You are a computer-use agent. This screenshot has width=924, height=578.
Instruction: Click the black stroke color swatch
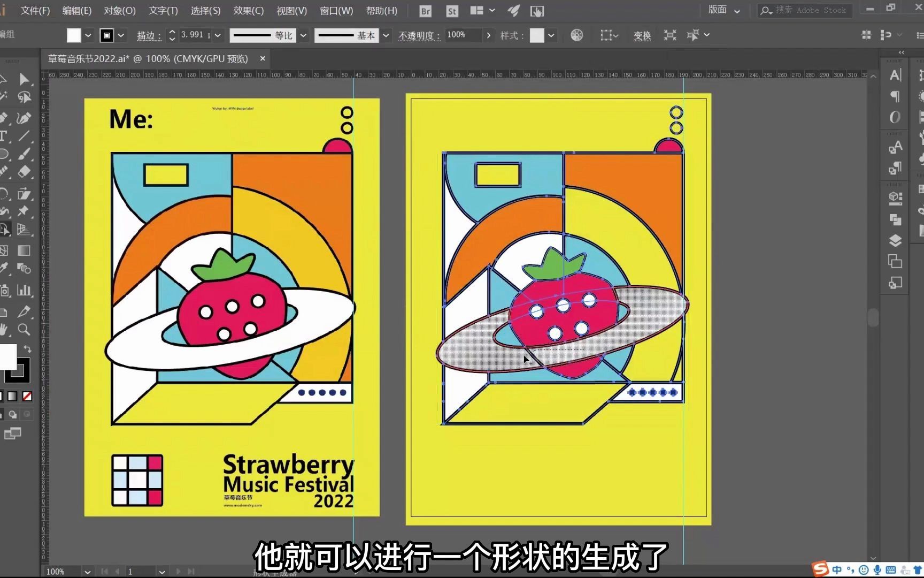coord(106,35)
